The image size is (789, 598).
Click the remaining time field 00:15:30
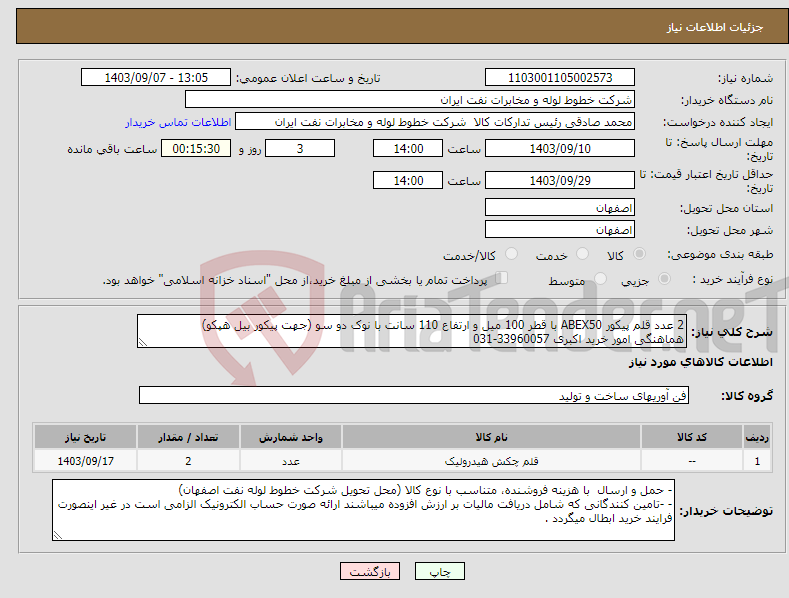pos(196,148)
